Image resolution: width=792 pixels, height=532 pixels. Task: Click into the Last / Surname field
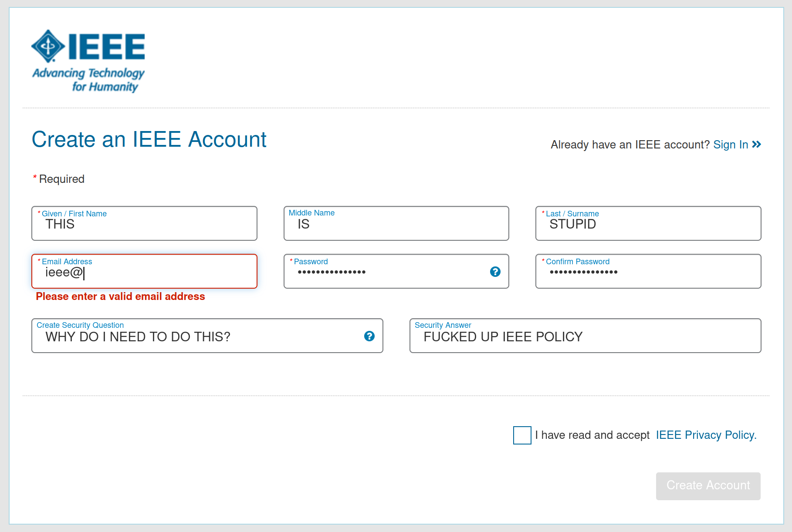point(648,223)
